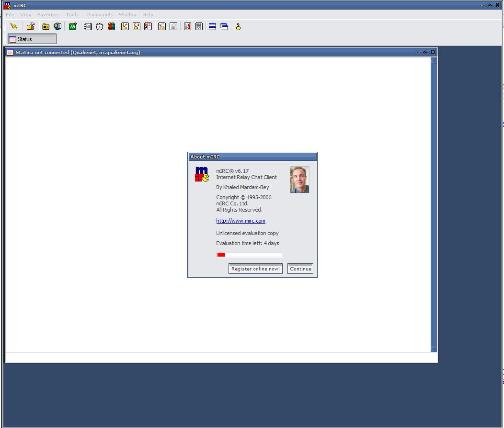
Task: Click the evaluation time progress bar
Action: point(250,255)
